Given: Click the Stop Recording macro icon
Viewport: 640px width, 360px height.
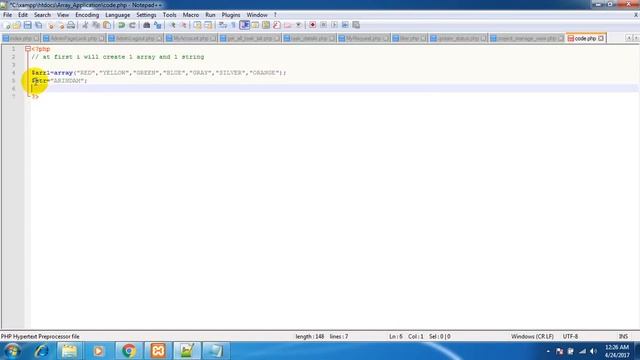Looking at the screenshot, I should pos(323,25).
